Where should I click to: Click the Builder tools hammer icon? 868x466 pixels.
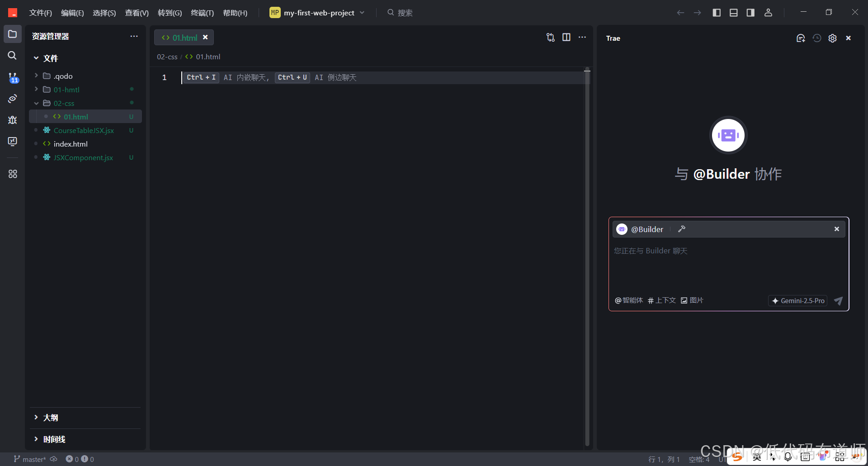(682, 229)
